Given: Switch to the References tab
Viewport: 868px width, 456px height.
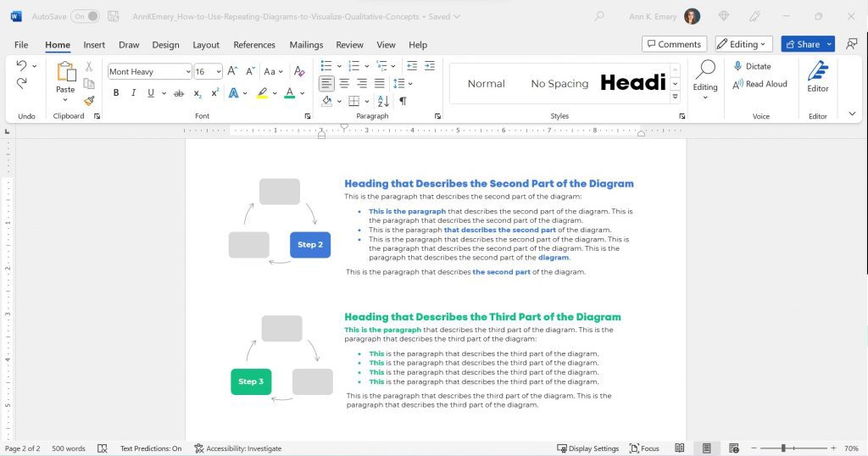Looking at the screenshot, I should pyautogui.click(x=254, y=45).
